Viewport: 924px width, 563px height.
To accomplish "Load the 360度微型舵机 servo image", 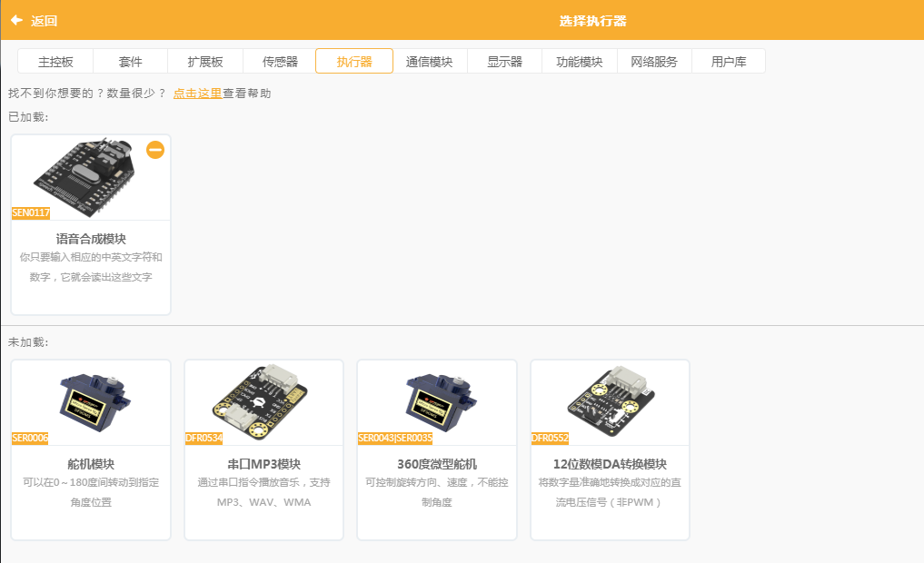I will click(x=441, y=402).
